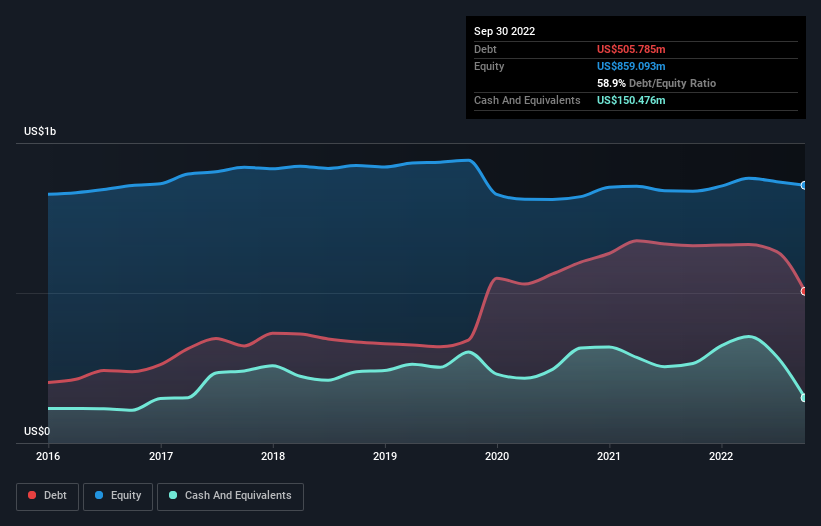Click the red Debt legend dot

click(x=32, y=495)
